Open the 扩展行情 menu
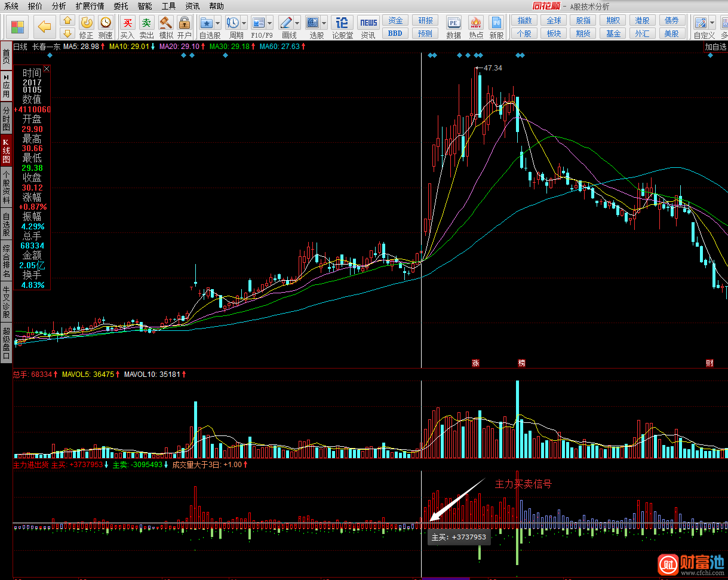The image size is (728, 580). (x=90, y=6)
